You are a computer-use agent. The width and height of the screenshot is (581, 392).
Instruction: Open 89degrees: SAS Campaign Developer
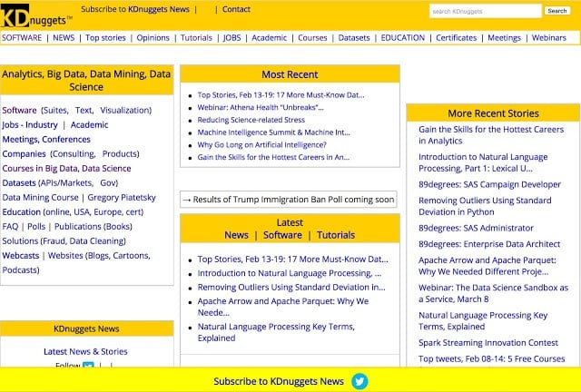[490, 184]
